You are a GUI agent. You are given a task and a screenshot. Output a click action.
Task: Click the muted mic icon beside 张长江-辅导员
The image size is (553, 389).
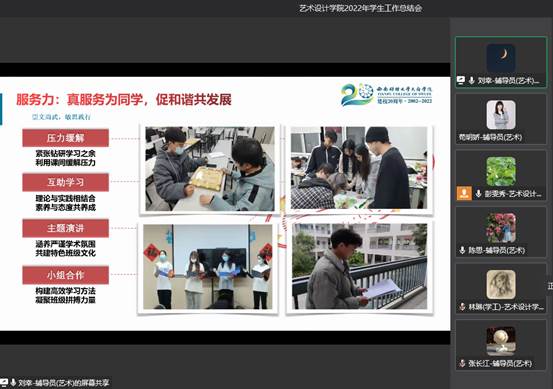pos(462,363)
